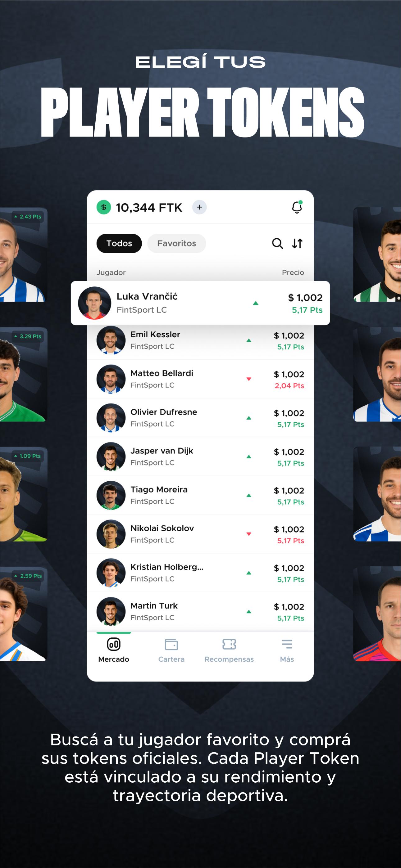
Task: Open Matteo Bellardi token row
Action: click(200, 379)
